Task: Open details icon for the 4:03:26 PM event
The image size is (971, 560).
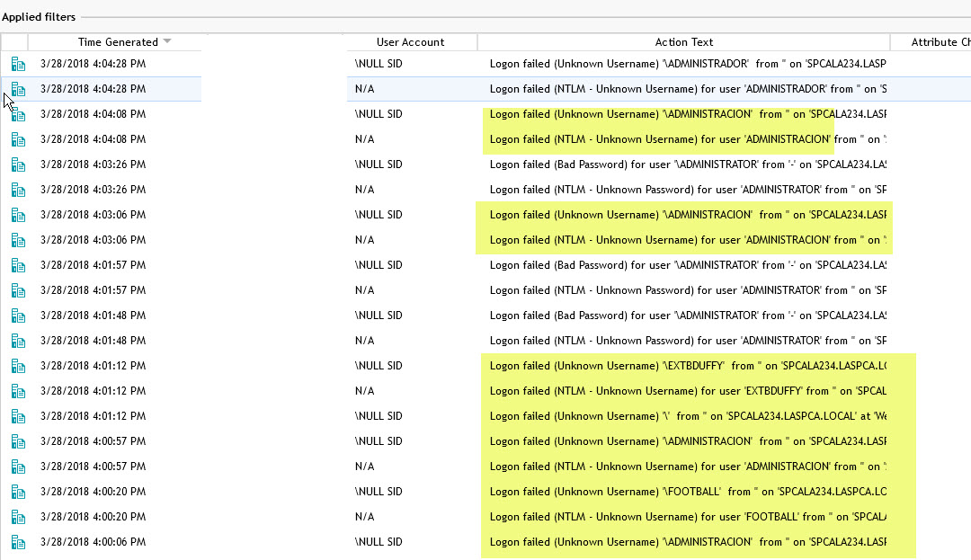Action: [x=18, y=164]
